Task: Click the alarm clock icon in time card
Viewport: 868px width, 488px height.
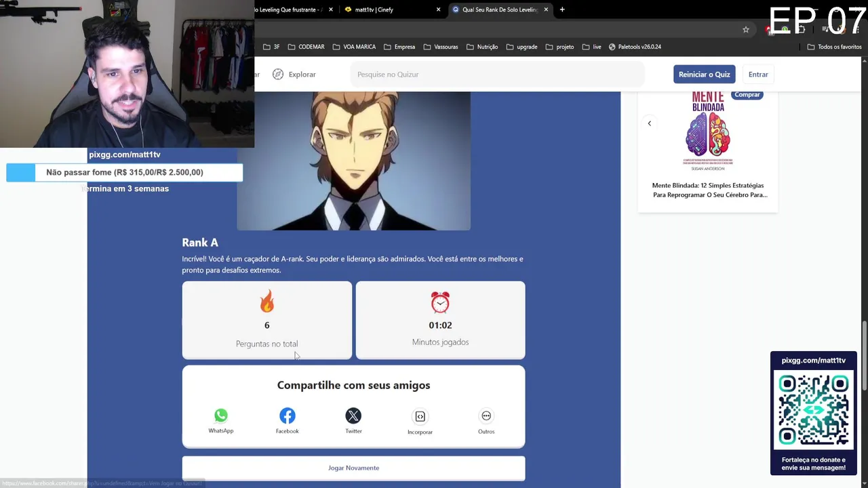Action: click(x=440, y=302)
